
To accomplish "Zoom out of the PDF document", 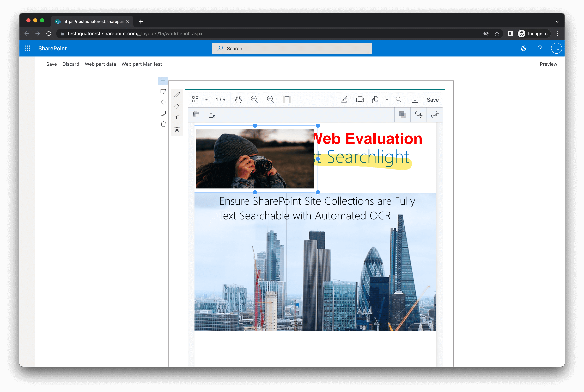I will coord(255,99).
